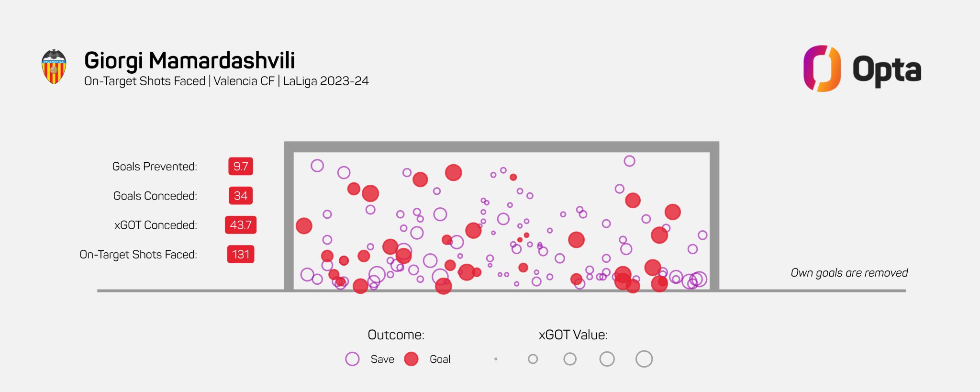Click the On-Target Shots Faced 131 badge
980x392 pixels.
(x=241, y=254)
